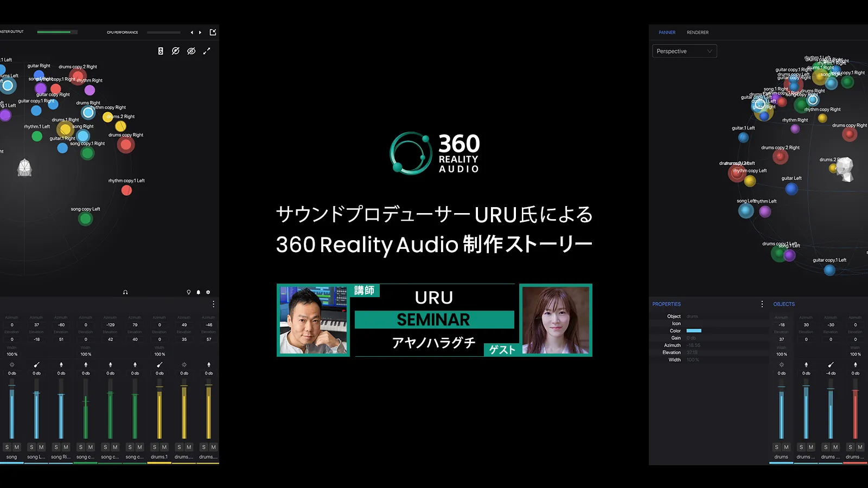Select the 'drums copy Right' sphere in the left panner

[126, 145]
